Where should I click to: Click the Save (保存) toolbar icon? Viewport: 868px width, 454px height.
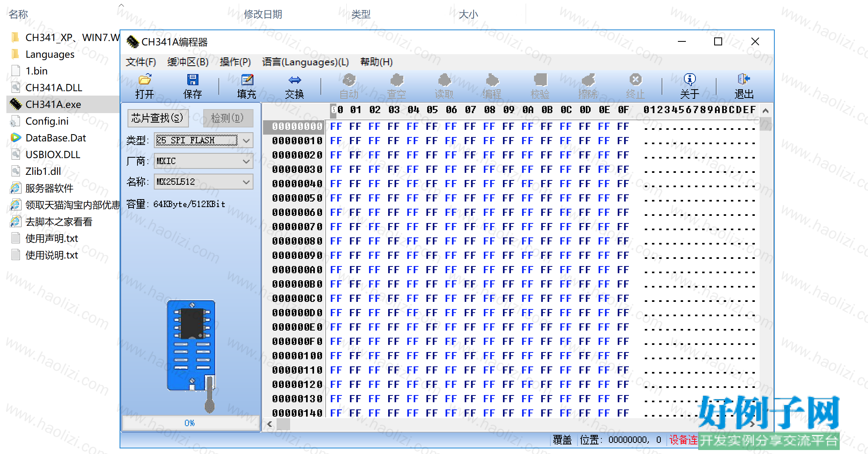coord(192,80)
